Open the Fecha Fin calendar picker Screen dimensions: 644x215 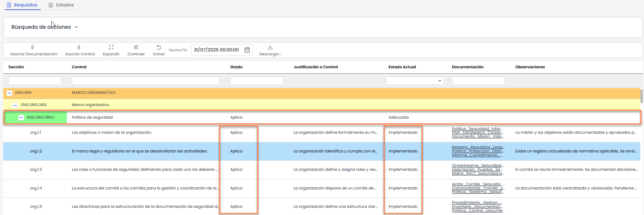pos(247,50)
